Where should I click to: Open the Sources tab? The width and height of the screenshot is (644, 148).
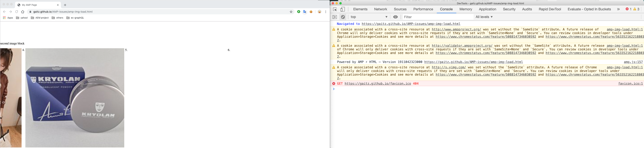point(400,9)
